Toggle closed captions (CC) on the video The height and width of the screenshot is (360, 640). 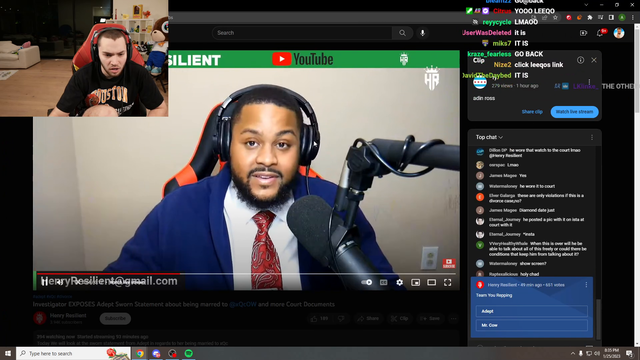click(383, 282)
